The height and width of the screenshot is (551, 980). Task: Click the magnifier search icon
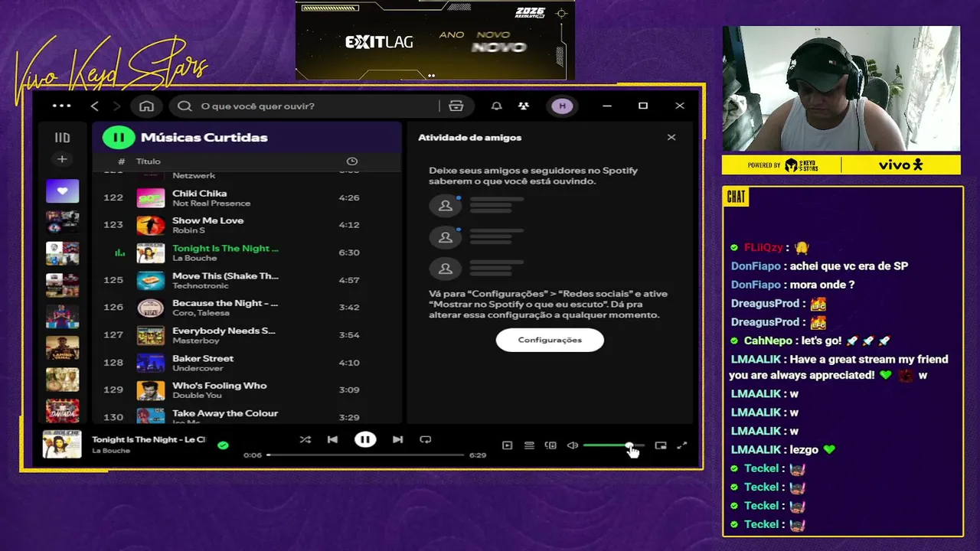click(x=185, y=106)
